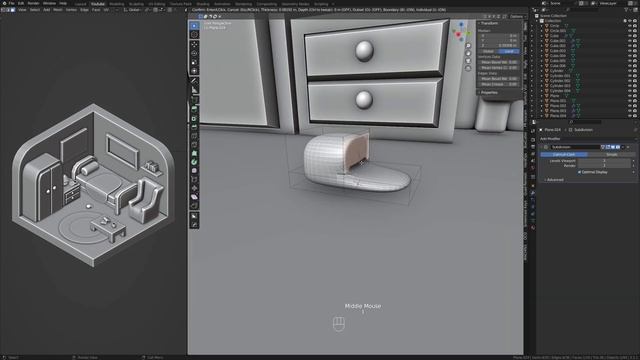Click the Levels Viewport value field
The height and width of the screenshot is (360, 640).
click(x=604, y=161)
